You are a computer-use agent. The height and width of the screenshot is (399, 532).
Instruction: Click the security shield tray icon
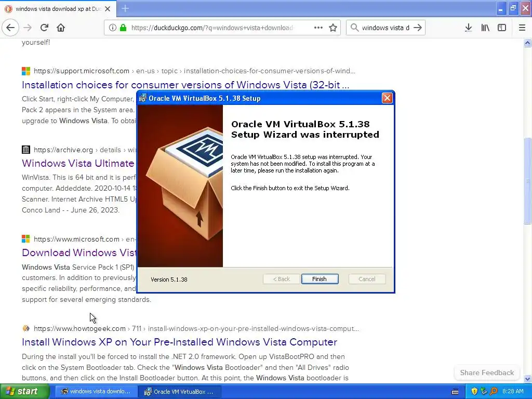(x=474, y=391)
